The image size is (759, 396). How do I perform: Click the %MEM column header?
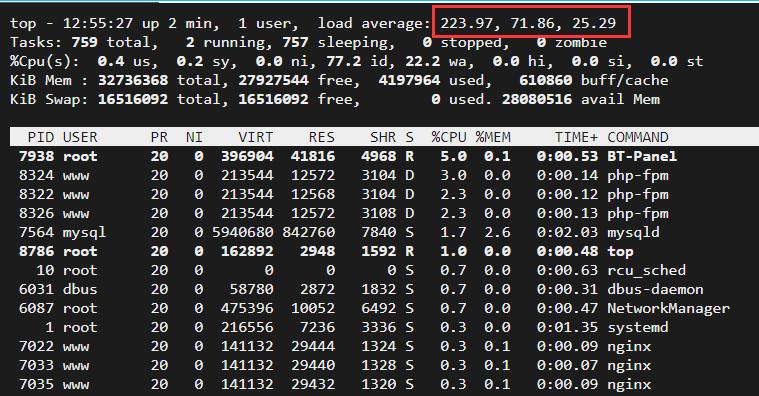click(x=493, y=137)
